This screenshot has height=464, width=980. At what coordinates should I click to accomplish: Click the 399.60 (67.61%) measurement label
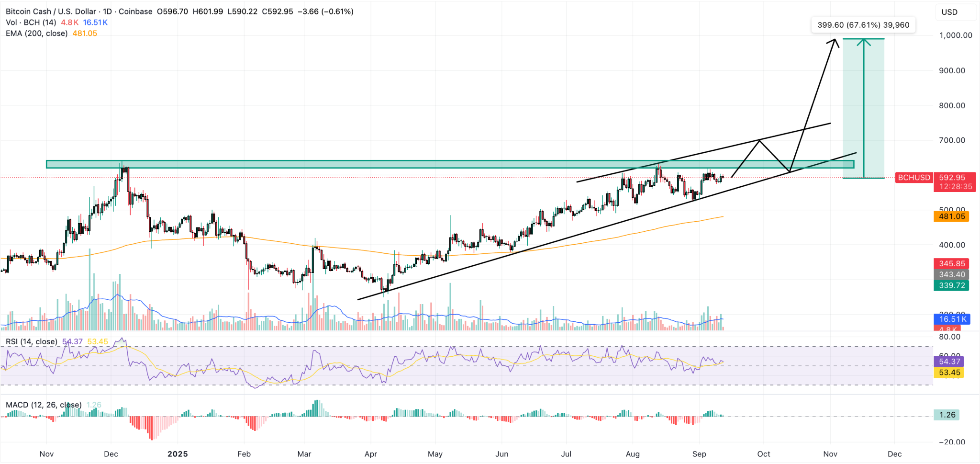863,23
